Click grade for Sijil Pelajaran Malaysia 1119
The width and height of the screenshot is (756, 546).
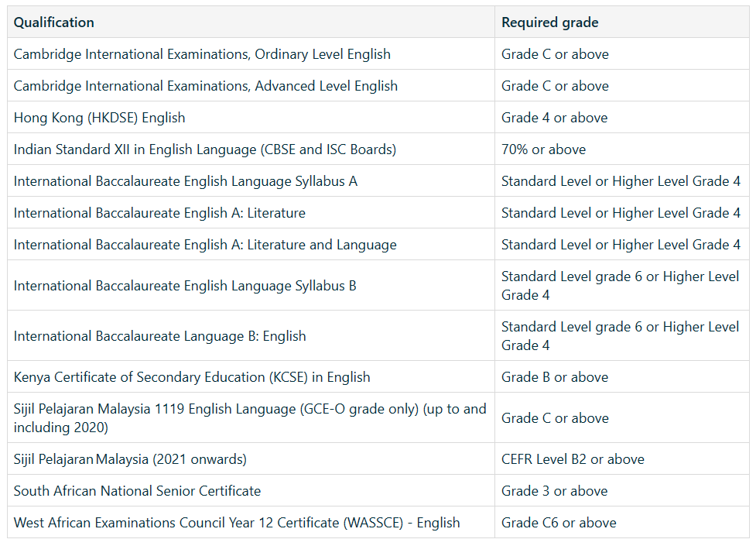coord(622,417)
